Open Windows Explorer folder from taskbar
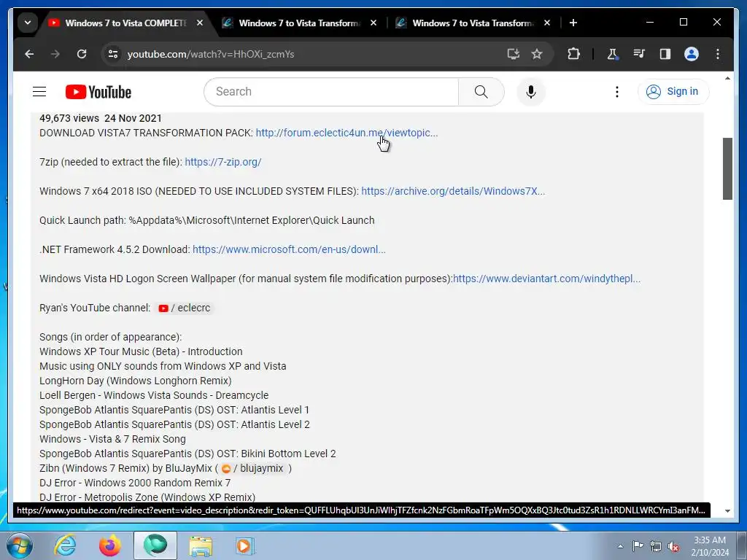Image resolution: width=747 pixels, height=560 pixels. [x=201, y=546]
